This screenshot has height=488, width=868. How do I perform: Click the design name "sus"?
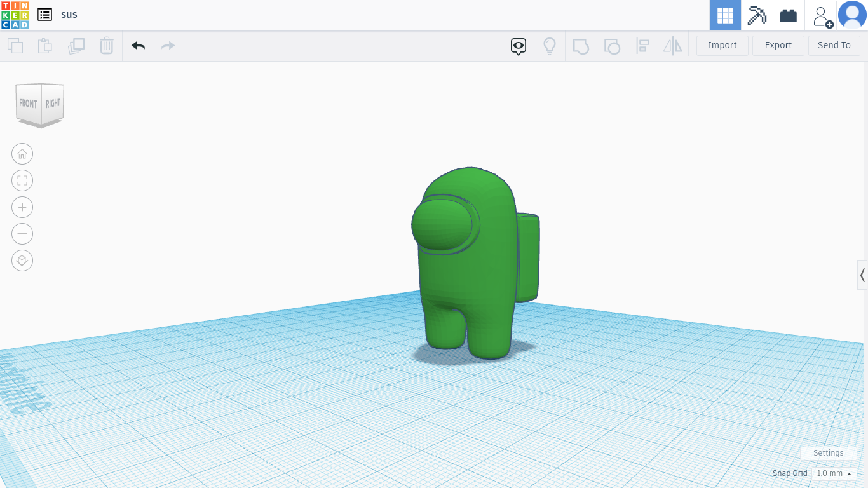69,15
